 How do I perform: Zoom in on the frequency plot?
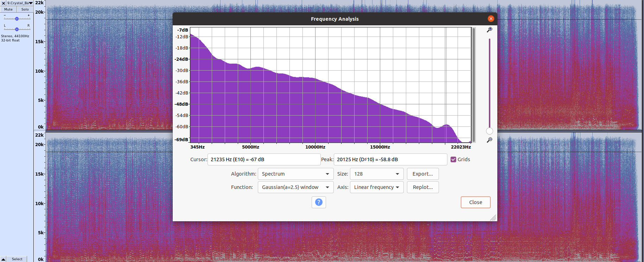click(x=489, y=30)
